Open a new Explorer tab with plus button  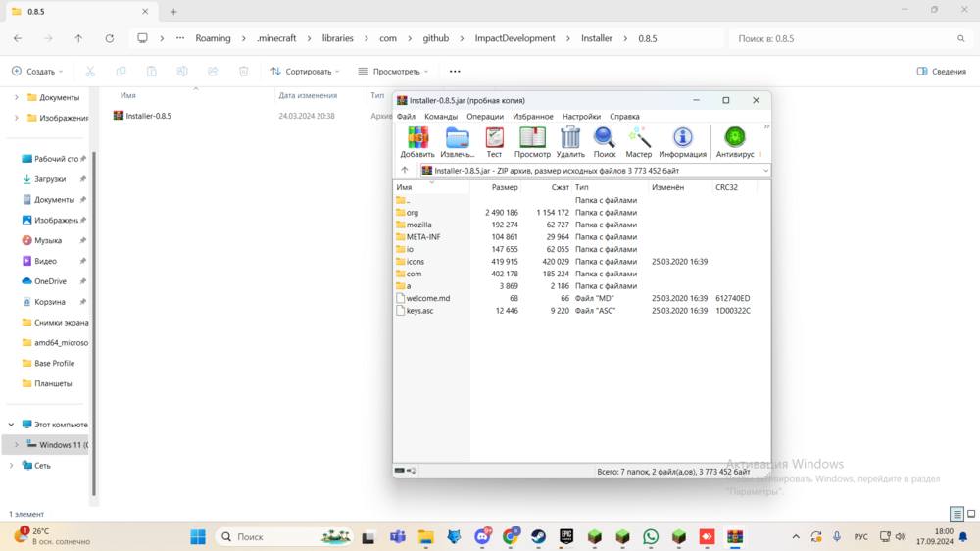(173, 11)
